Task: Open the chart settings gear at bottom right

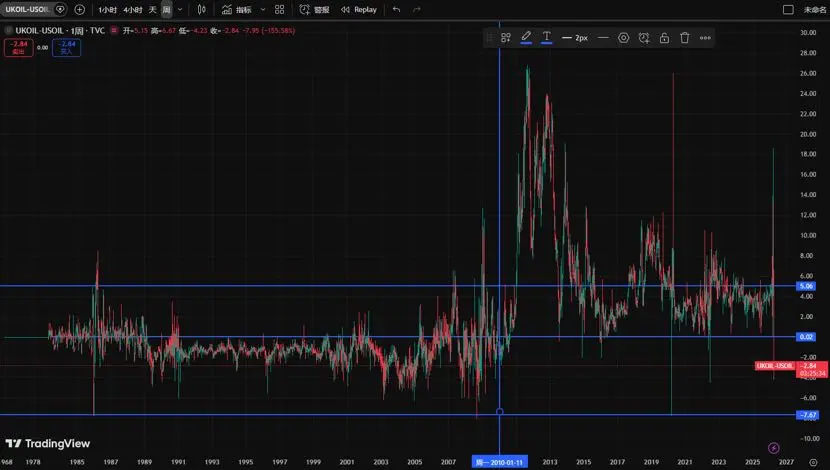Action: tap(813, 462)
